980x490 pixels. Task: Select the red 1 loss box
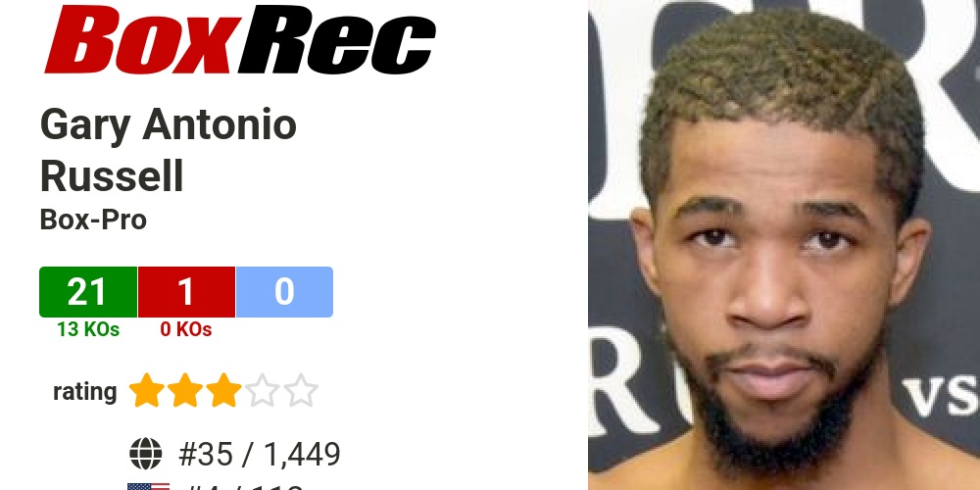click(x=186, y=292)
